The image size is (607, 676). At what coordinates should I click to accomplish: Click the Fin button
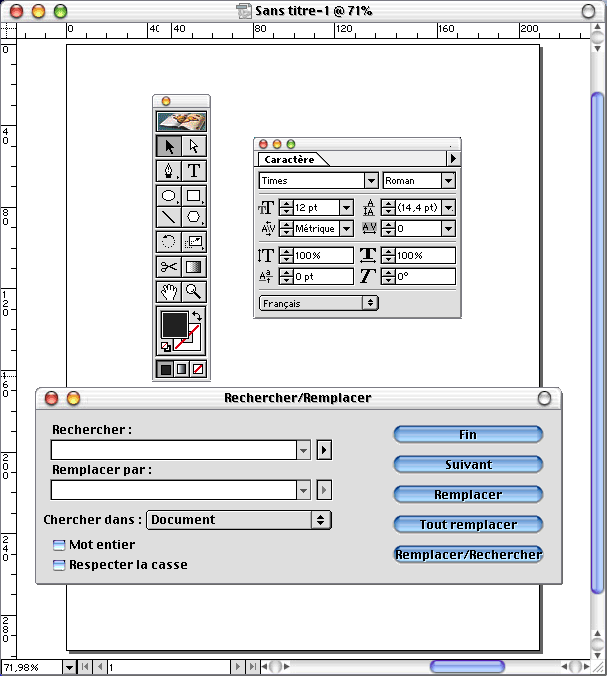(x=468, y=435)
